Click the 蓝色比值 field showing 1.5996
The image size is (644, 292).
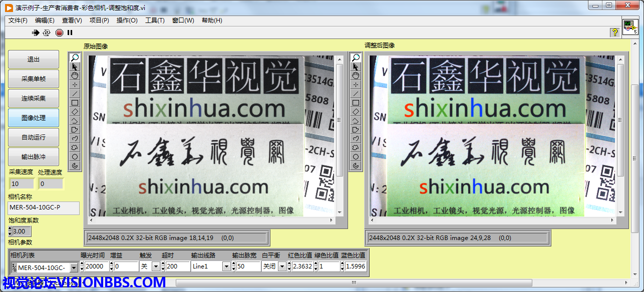click(x=356, y=266)
